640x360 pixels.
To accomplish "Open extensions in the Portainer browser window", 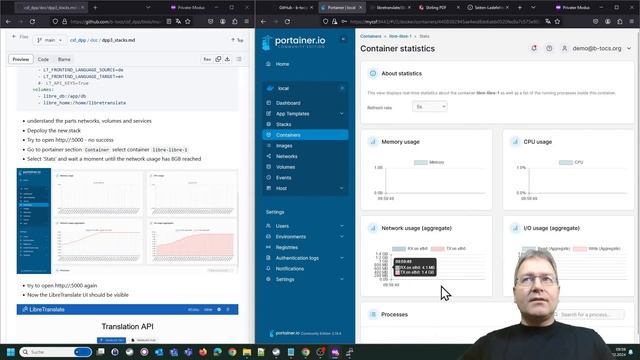I will (x=620, y=21).
